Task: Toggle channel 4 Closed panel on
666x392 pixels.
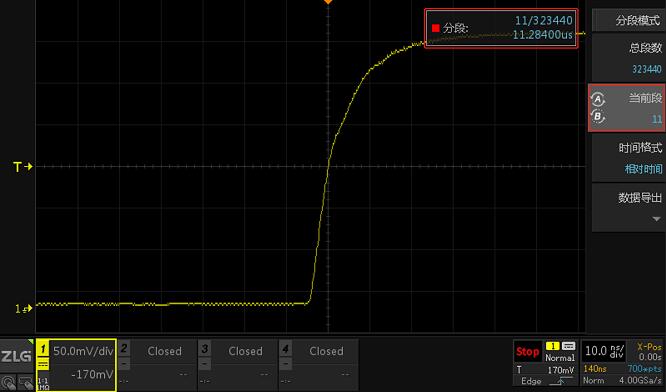Action: 319,364
